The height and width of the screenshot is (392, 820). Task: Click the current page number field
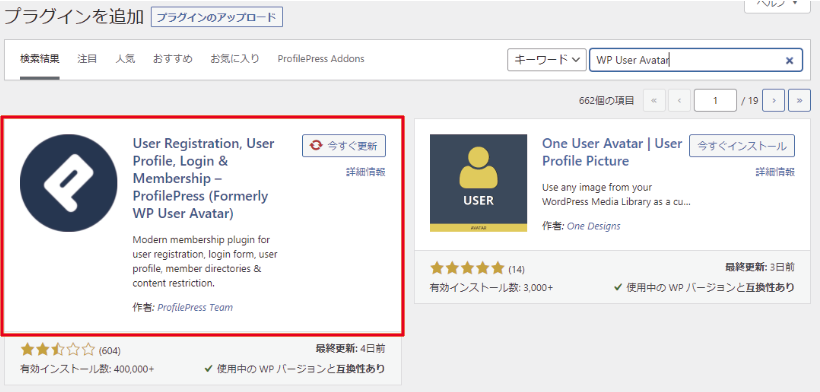(x=715, y=100)
